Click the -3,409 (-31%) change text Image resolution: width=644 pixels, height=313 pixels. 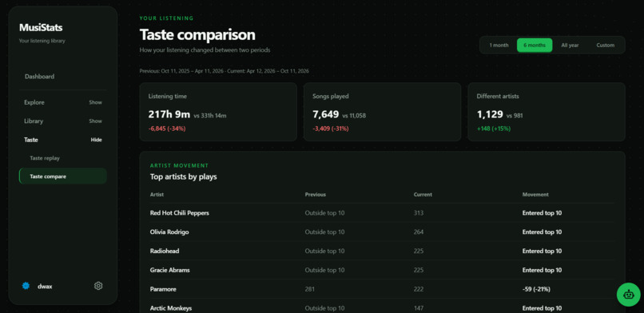[331, 129]
